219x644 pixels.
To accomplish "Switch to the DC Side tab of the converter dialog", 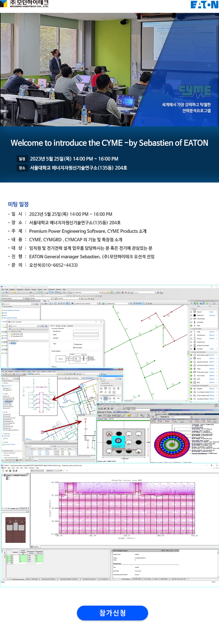I will 64,326.
